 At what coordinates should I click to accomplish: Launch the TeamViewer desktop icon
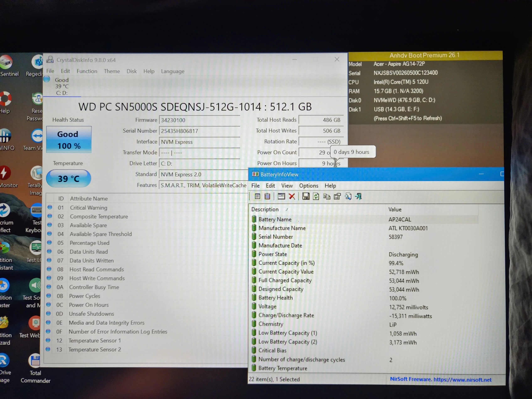pyautogui.click(x=34, y=139)
